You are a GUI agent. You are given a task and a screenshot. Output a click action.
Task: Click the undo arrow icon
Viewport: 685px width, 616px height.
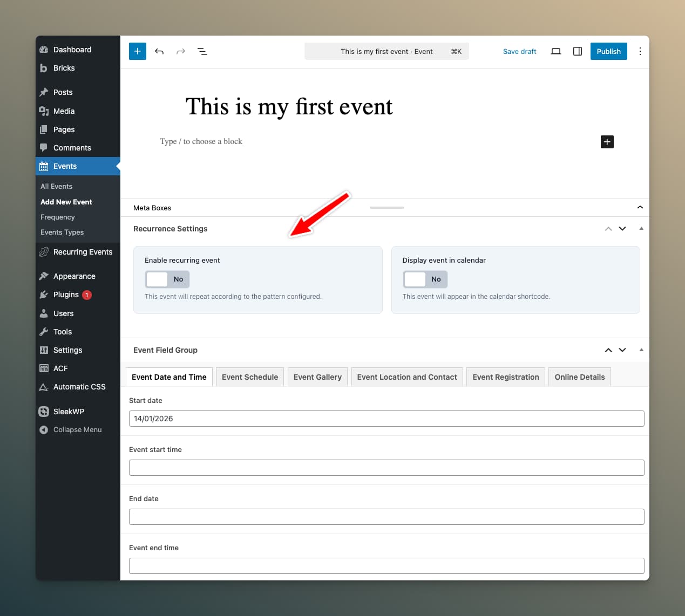pyautogui.click(x=159, y=51)
